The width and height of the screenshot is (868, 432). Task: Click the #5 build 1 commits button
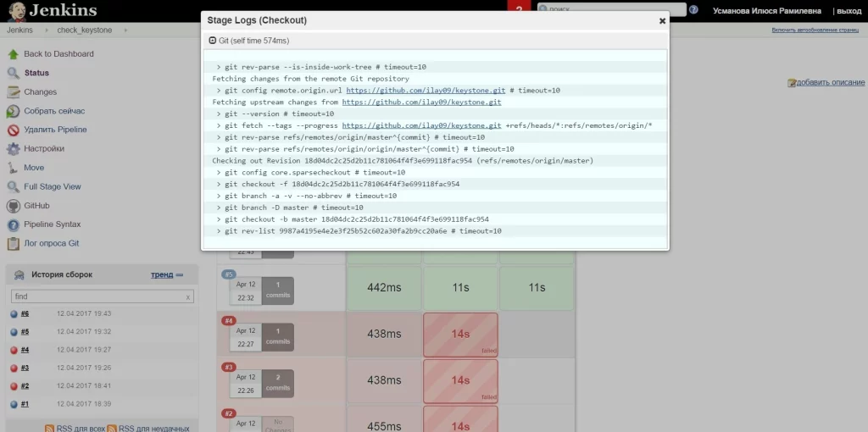[x=278, y=291]
